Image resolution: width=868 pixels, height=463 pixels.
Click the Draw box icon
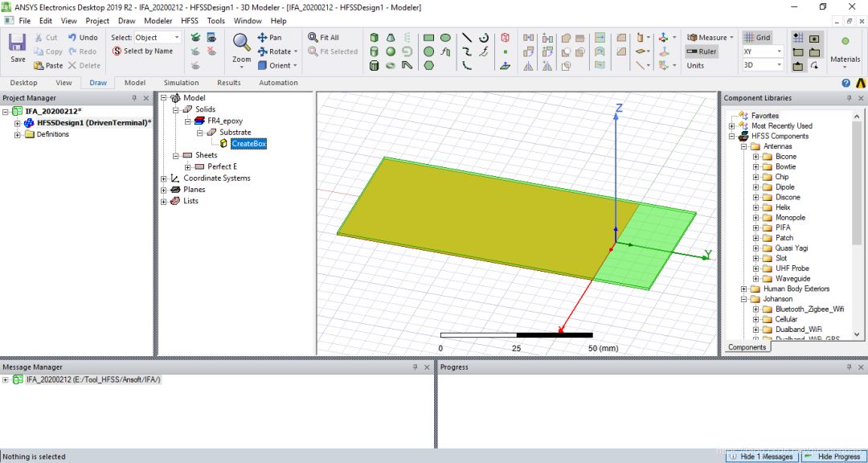click(375, 37)
